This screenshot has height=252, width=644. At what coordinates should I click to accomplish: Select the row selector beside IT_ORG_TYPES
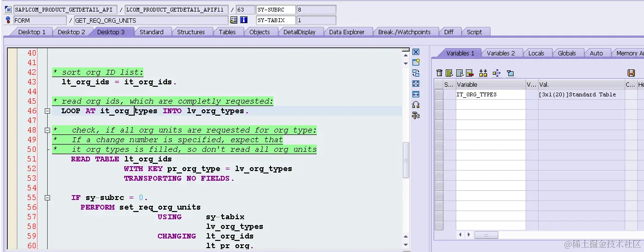[439, 94]
